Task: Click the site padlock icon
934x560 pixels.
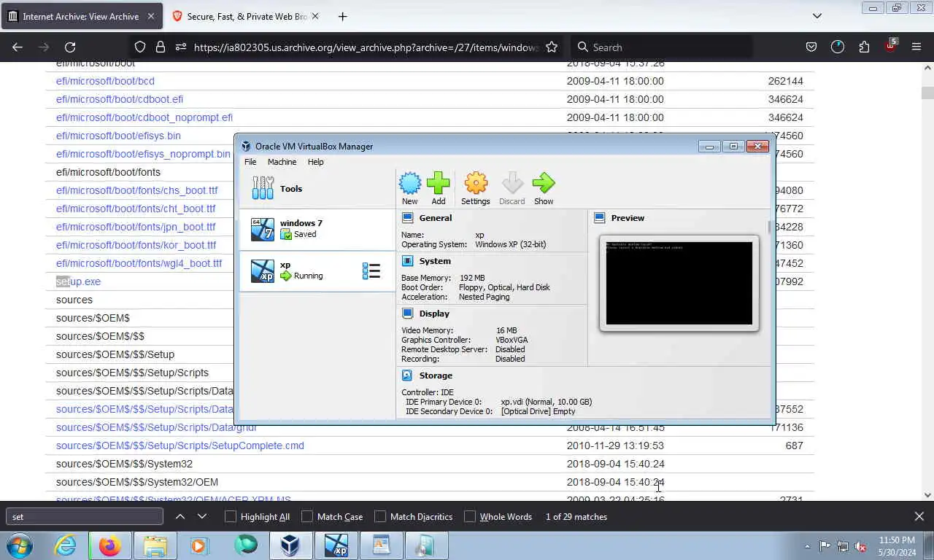Action: point(161,47)
